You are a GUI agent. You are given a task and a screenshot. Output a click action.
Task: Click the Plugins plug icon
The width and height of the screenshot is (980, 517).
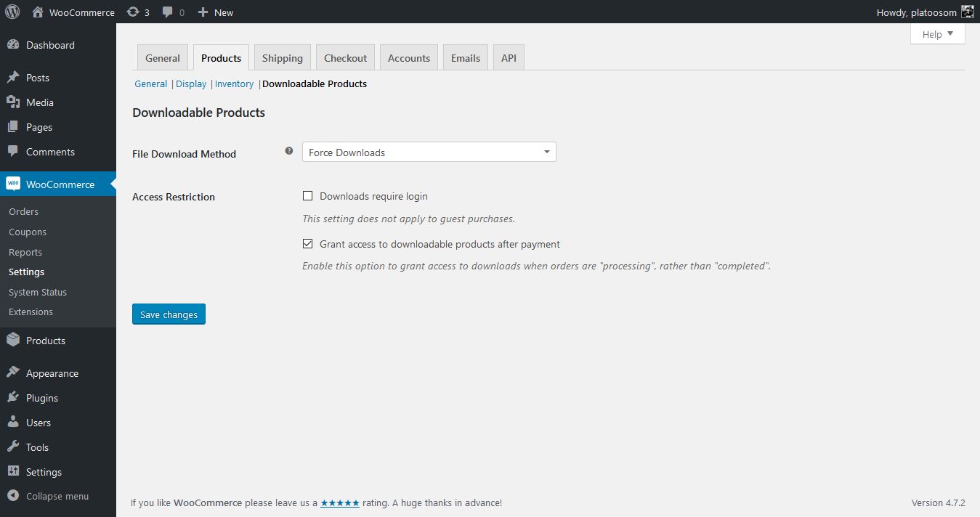pyautogui.click(x=13, y=398)
